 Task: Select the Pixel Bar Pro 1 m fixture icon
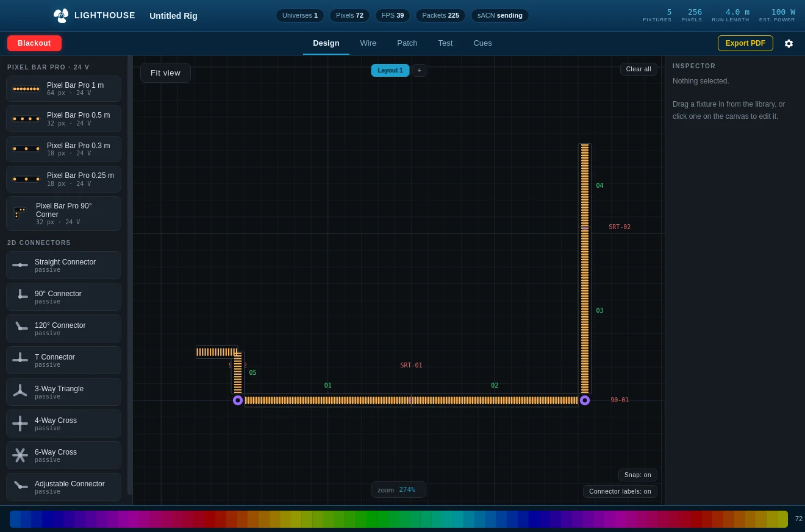(26, 89)
